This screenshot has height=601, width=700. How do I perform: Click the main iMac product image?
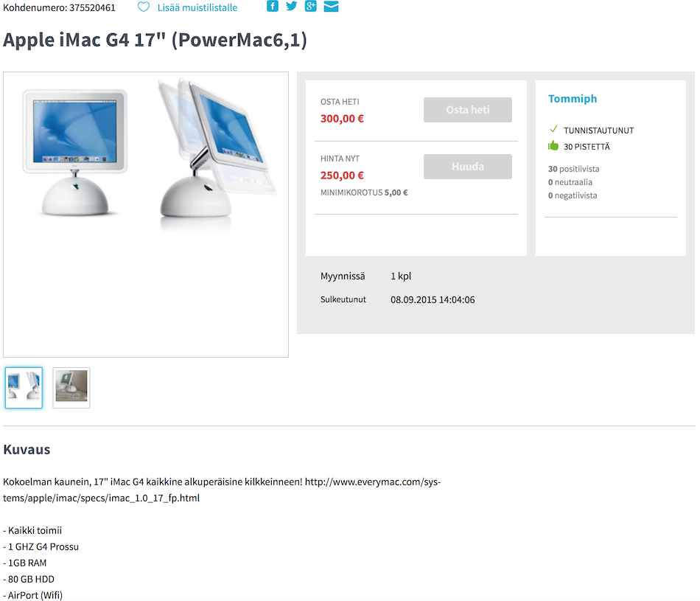(146, 215)
